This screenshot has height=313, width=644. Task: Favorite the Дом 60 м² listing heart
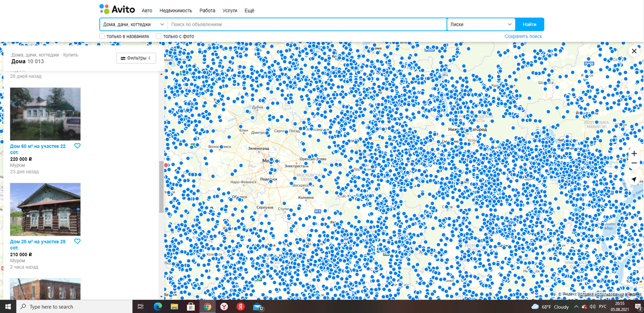click(77, 146)
